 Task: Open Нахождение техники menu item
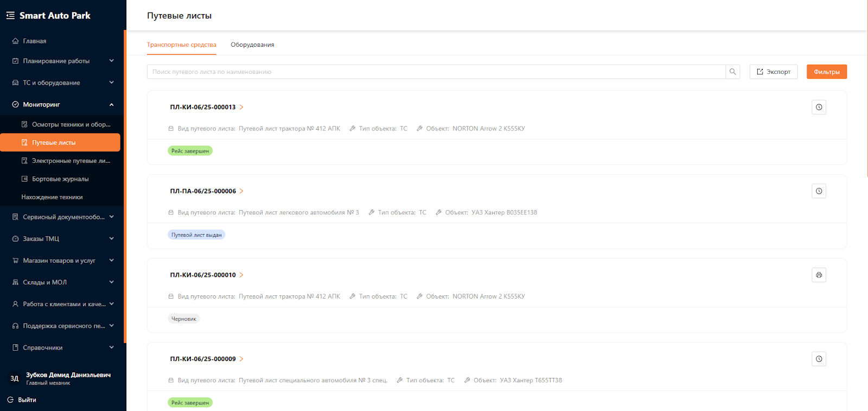point(52,197)
